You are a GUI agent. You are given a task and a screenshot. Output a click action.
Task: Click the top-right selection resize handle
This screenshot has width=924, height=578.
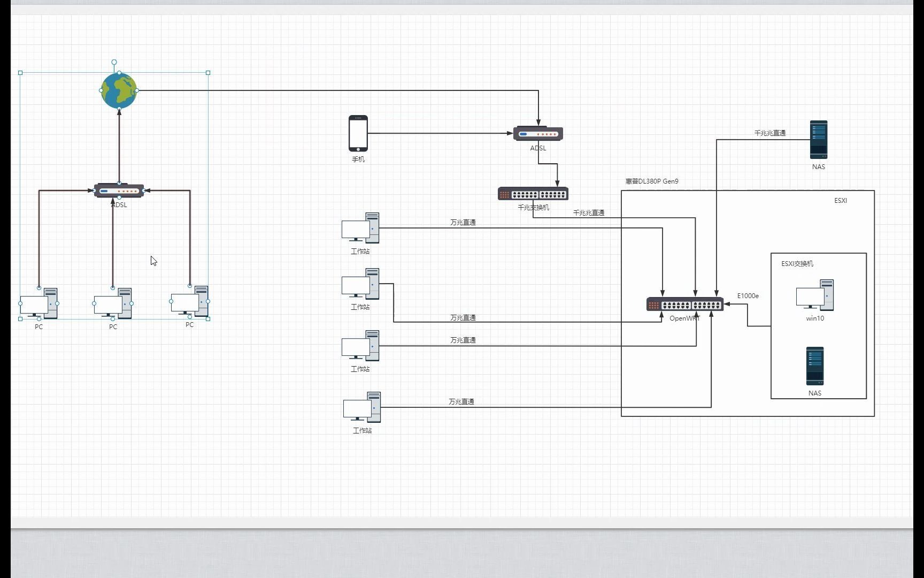(x=208, y=72)
